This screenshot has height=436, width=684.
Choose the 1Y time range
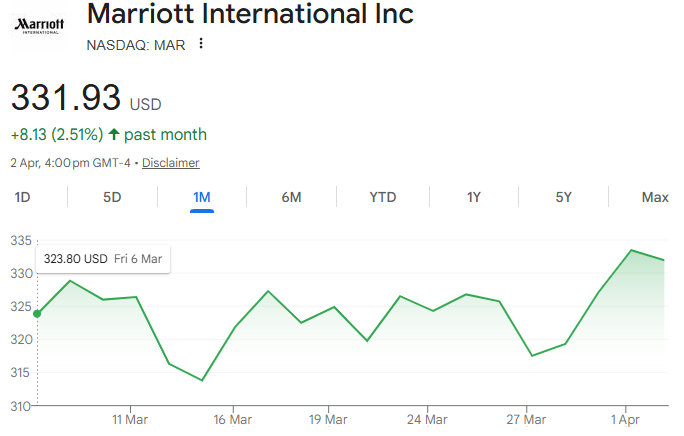click(x=474, y=197)
